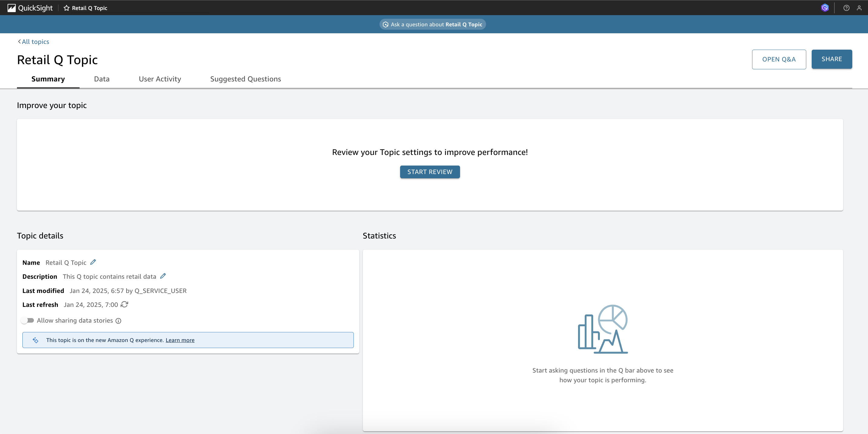868x434 pixels.
Task: Select the Summary tab
Action: (48, 79)
